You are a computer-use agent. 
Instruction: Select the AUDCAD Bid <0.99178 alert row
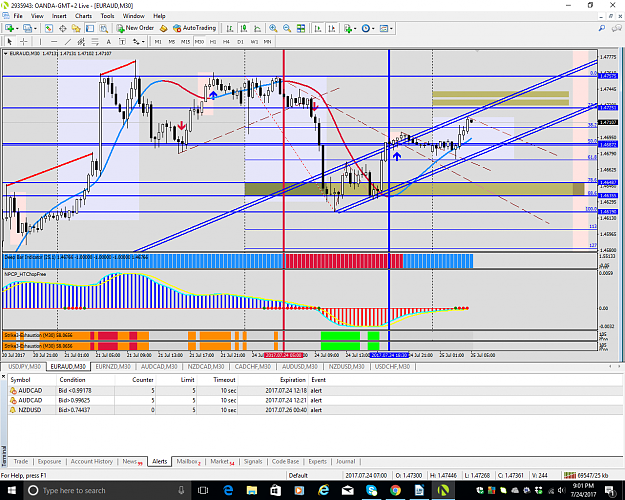[x=315, y=391]
